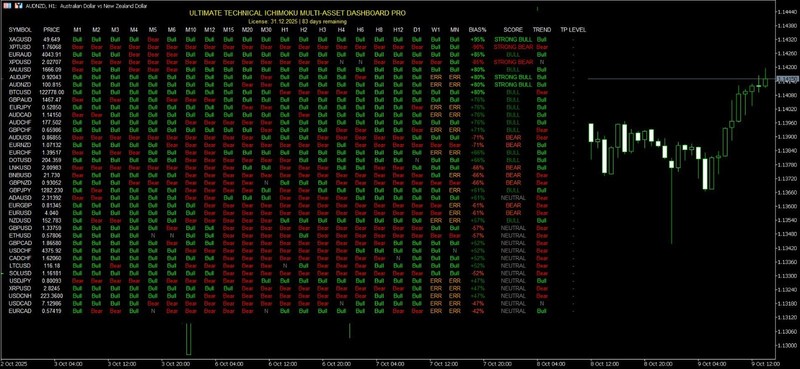
Task: Click the 1.14440 level on the price scale
Action: coord(787,11)
